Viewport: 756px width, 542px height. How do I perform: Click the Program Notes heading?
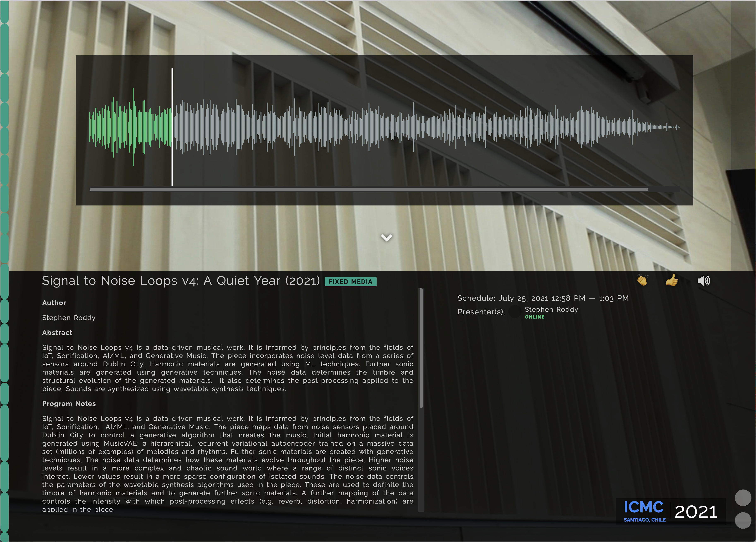pyautogui.click(x=69, y=404)
